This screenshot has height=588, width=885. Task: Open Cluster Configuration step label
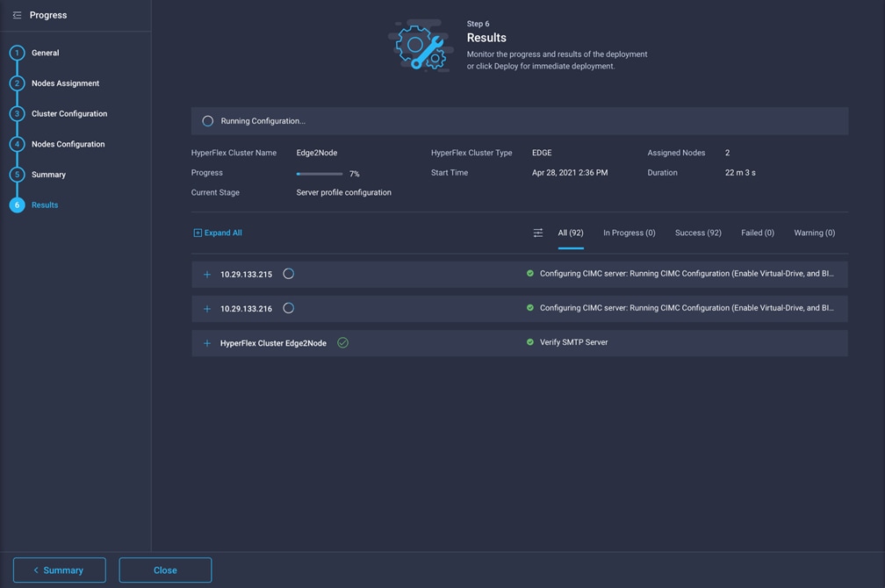(x=69, y=114)
